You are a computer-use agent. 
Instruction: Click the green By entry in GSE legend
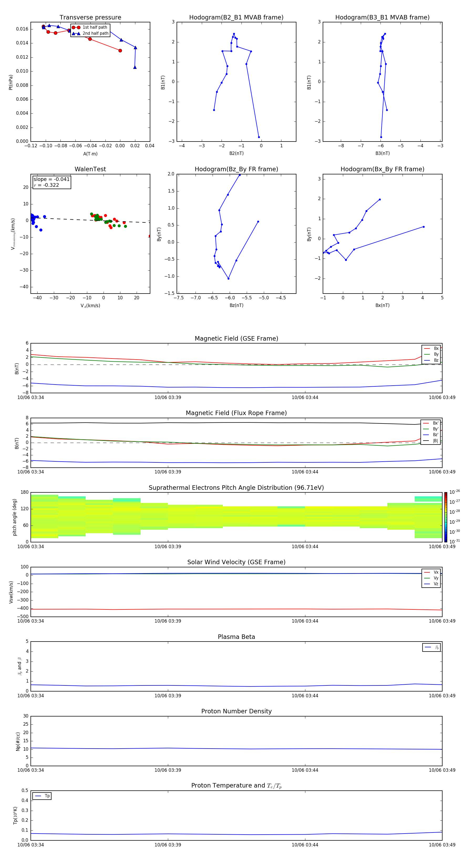[x=431, y=355]
